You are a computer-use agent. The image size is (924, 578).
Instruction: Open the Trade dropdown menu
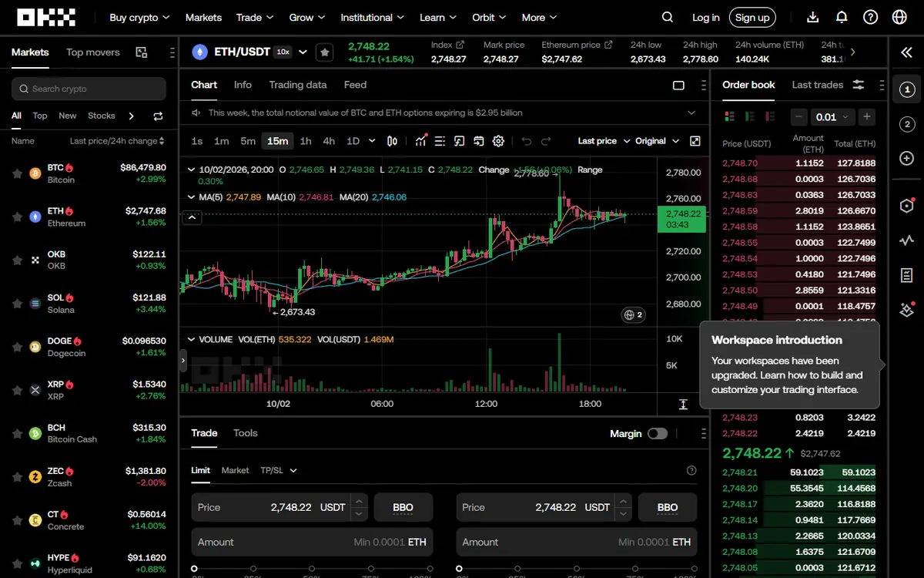coord(255,17)
